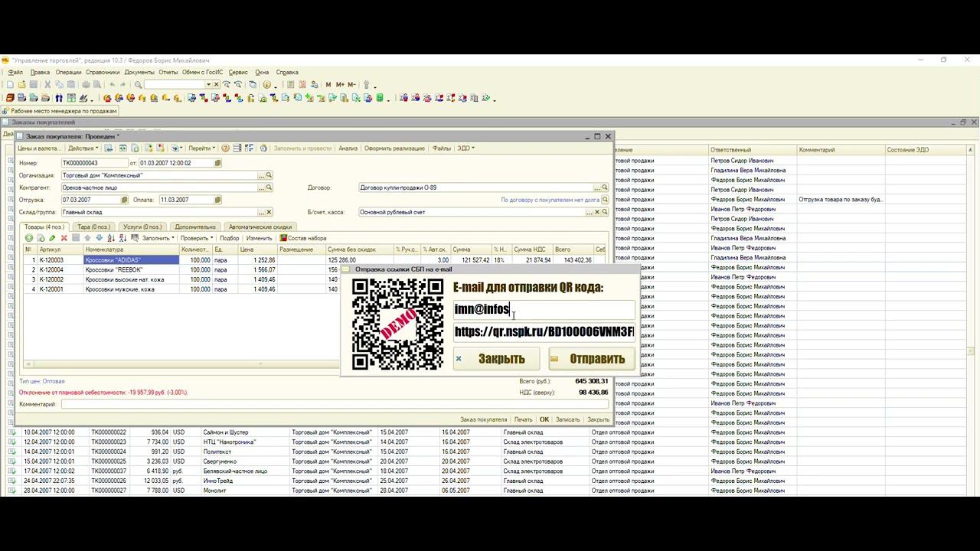
Task: Switch to the Услуги (0 поз.) tab
Action: [142, 227]
